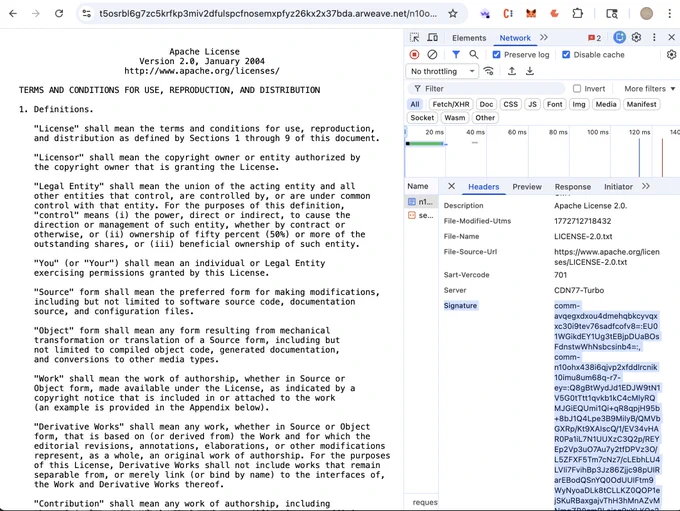This screenshot has width=680, height=511.
Task: Filter requests by All
Action: click(x=415, y=104)
